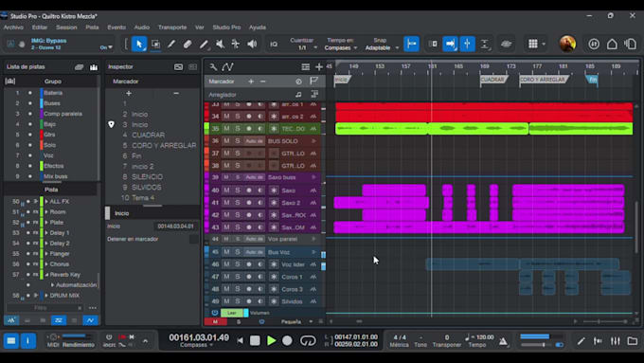Click the CUADRAR marker on timeline
The width and height of the screenshot is (644, 363).
[x=492, y=80]
